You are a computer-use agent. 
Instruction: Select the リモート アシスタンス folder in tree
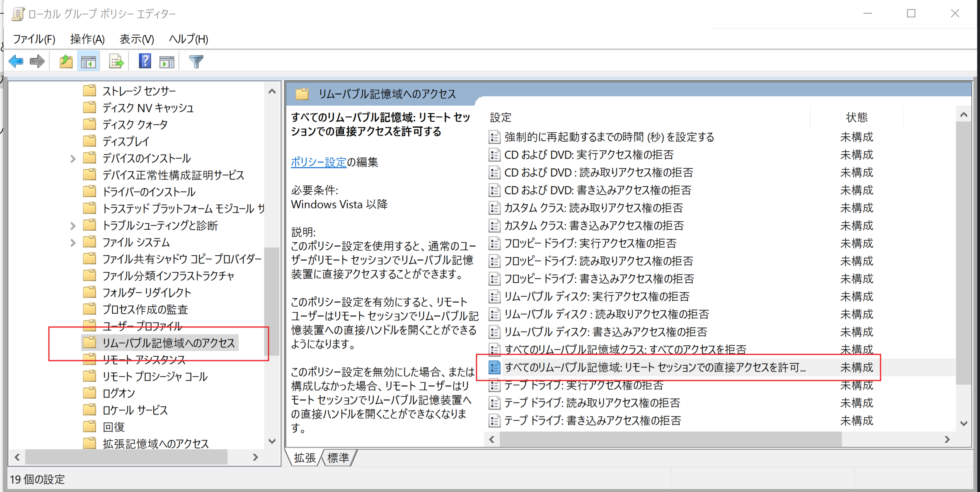click(143, 360)
